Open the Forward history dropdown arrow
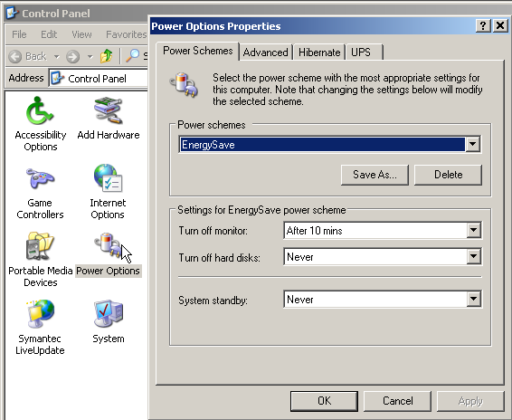Screen dimensions: 512x420 90,57
